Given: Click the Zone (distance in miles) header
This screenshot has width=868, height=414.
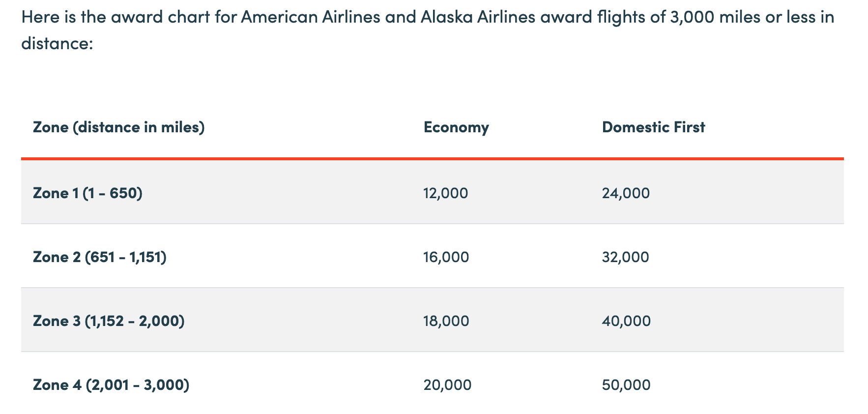Looking at the screenshot, I should click(x=118, y=127).
